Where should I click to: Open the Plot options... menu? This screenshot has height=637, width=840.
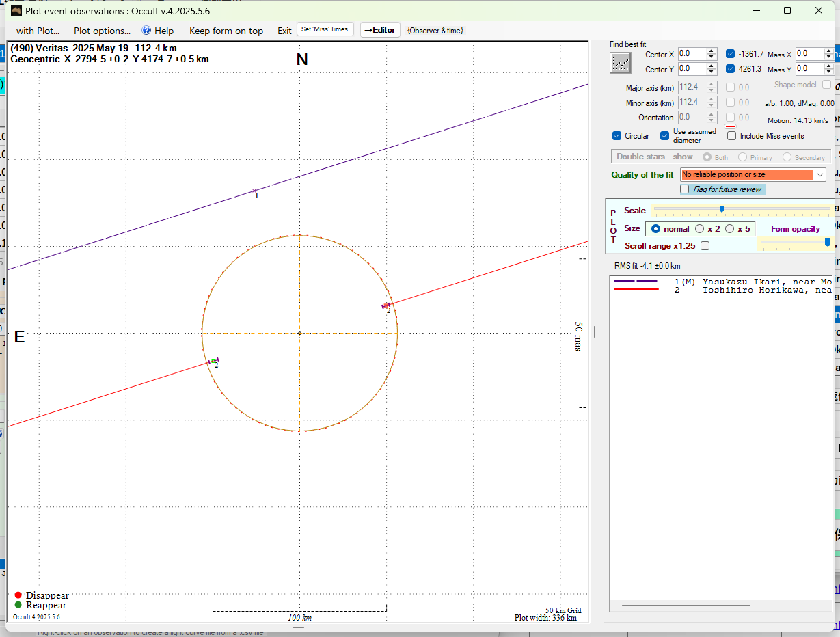click(x=102, y=31)
